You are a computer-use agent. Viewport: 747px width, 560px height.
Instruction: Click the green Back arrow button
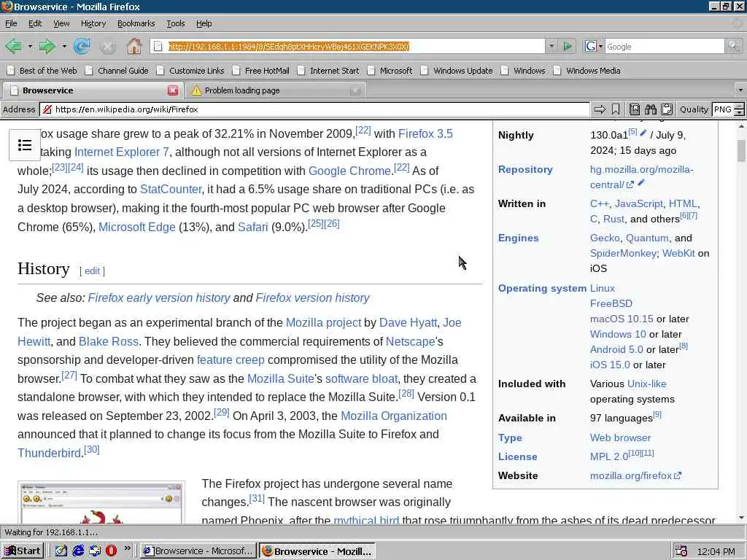click(13, 46)
